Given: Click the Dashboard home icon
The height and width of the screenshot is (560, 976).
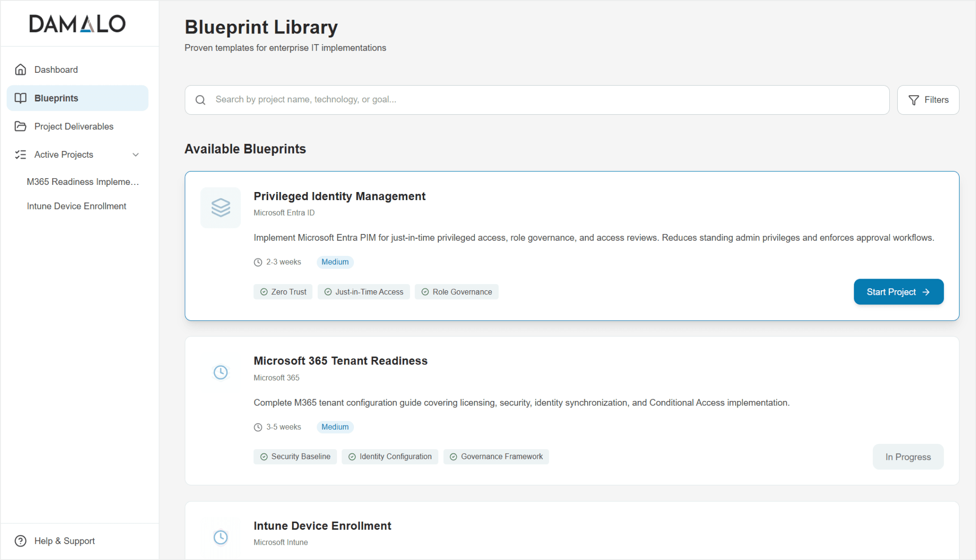Looking at the screenshot, I should click(x=21, y=70).
